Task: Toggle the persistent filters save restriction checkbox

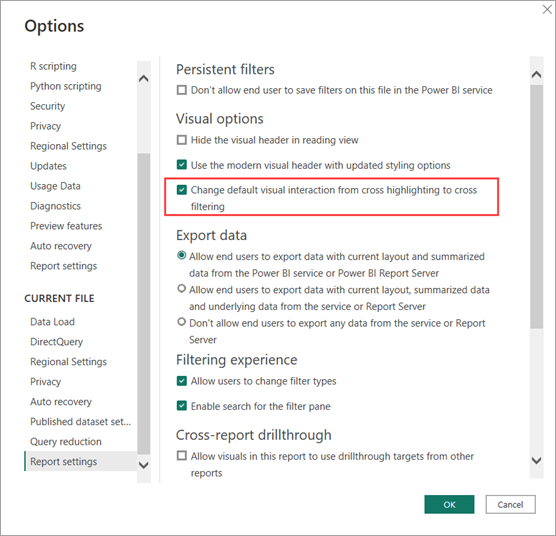Action: click(182, 90)
